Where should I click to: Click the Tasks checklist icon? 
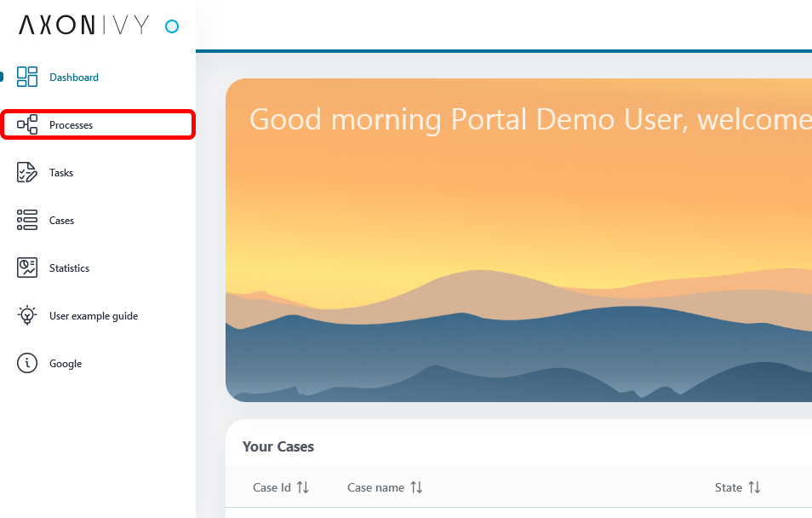pos(27,172)
